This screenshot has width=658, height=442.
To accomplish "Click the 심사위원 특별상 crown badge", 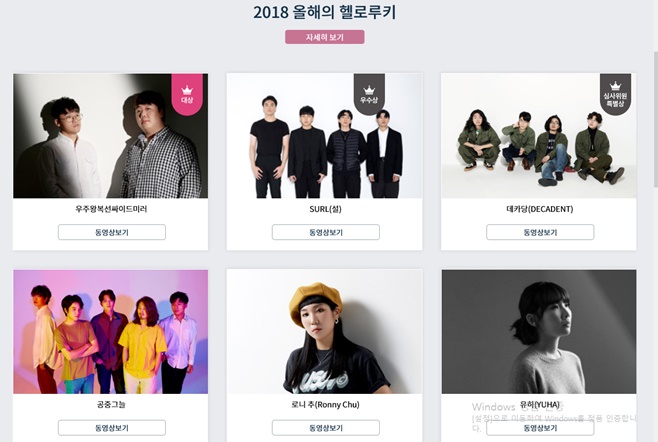I will 615,94.
